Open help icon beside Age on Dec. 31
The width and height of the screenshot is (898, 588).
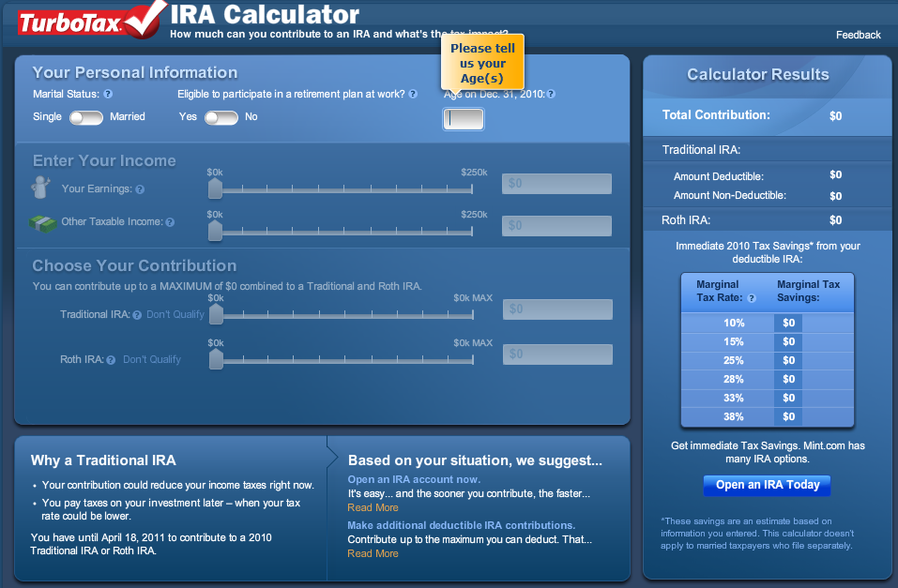[x=551, y=94]
